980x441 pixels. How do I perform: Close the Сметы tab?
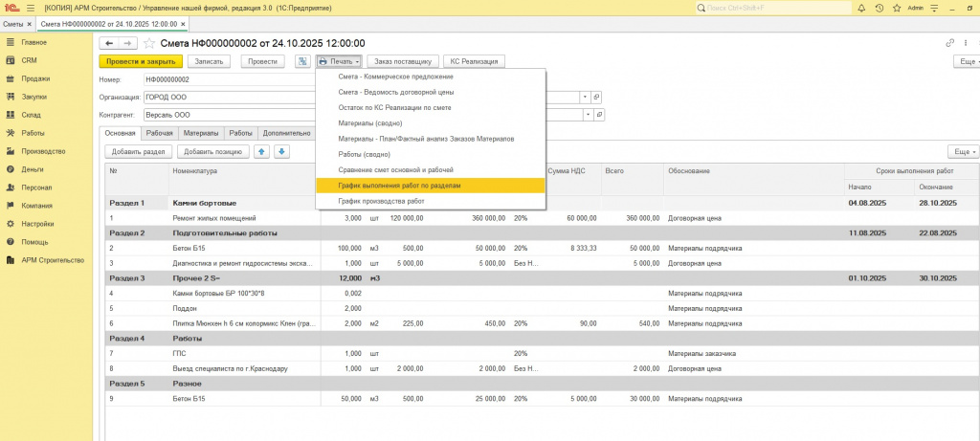tap(29, 23)
